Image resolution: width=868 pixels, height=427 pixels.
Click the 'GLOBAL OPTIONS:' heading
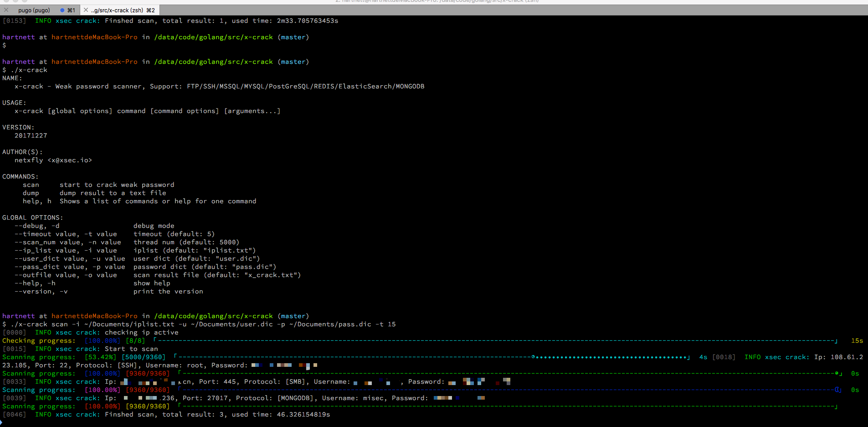click(32, 218)
